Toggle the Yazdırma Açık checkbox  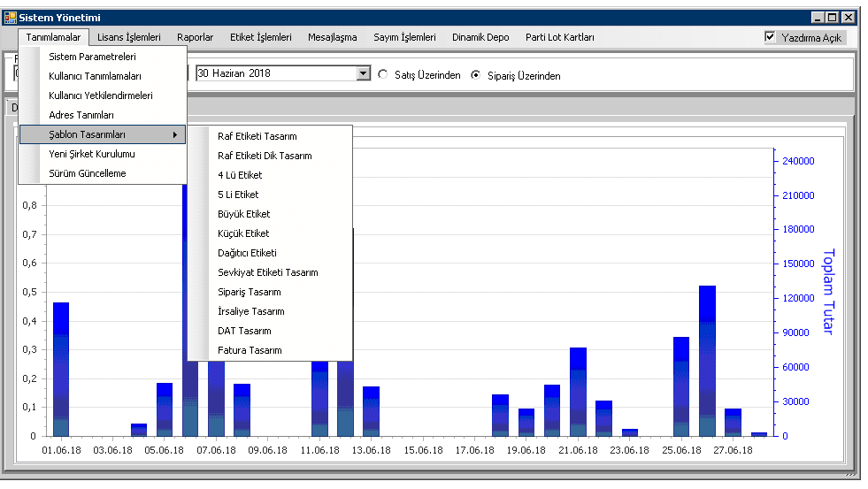(x=770, y=37)
